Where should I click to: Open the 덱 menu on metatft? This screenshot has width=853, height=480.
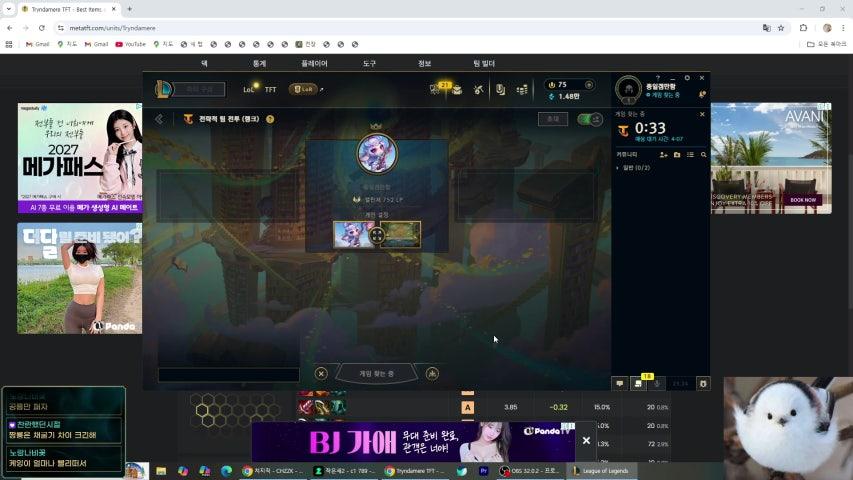coord(204,64)
